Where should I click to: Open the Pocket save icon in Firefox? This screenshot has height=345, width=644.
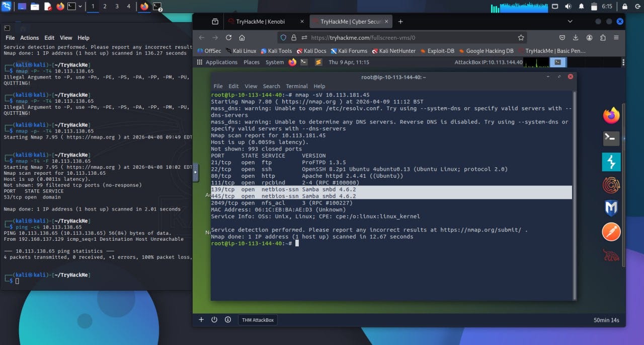point(562,38)
